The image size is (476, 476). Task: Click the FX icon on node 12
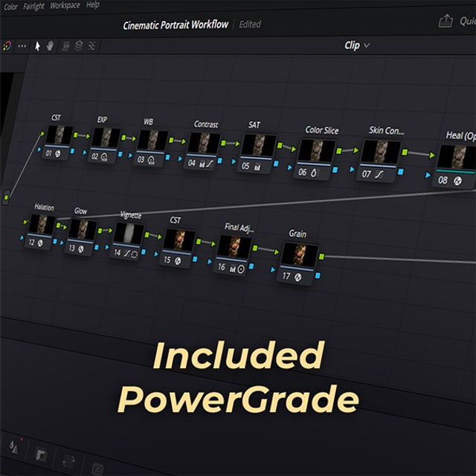tap(39, 243)
